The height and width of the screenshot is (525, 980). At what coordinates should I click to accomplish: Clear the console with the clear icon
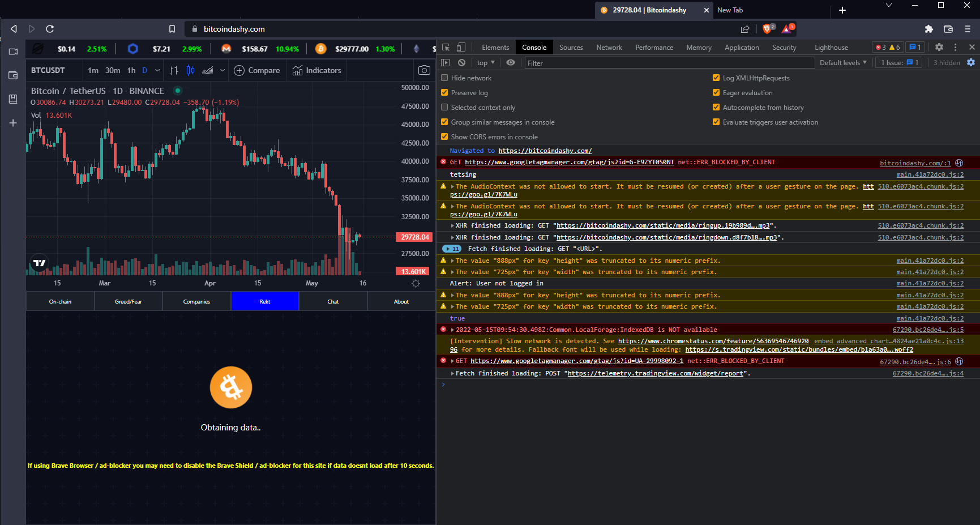tap(462, 63)
